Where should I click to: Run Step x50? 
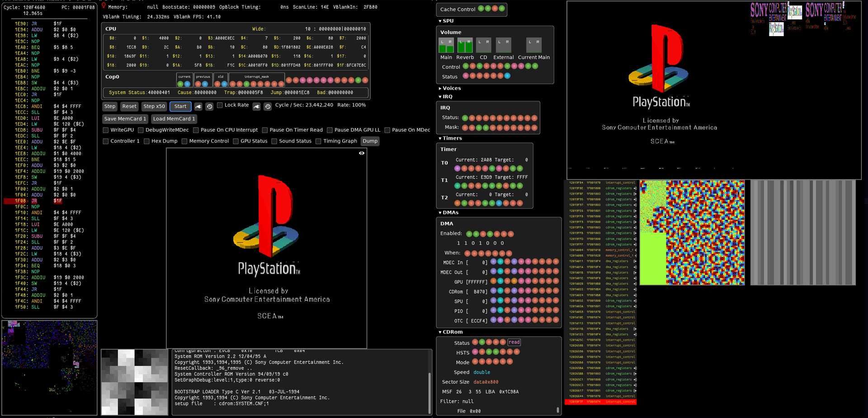click(154, 107)
